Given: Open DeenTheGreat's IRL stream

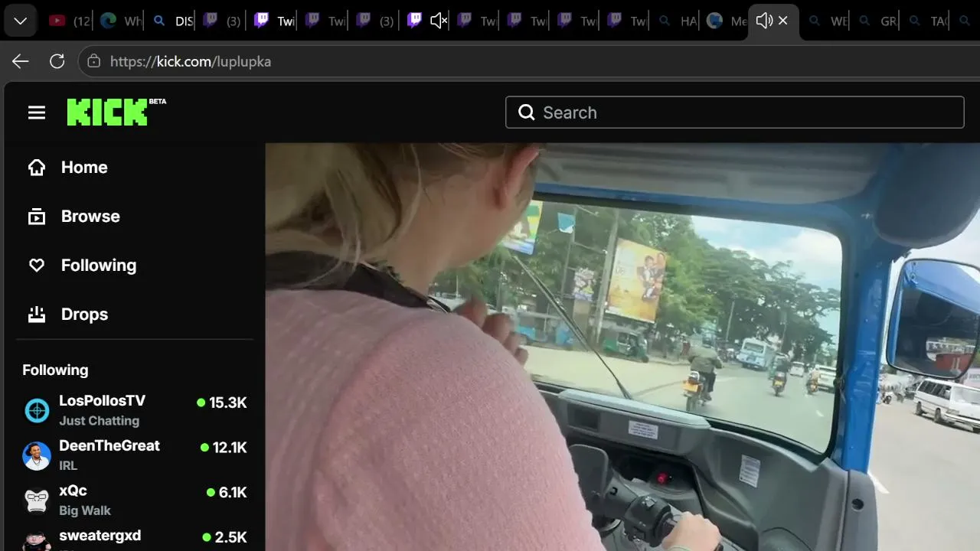Looking at the screenshot, I should point(135,455).
